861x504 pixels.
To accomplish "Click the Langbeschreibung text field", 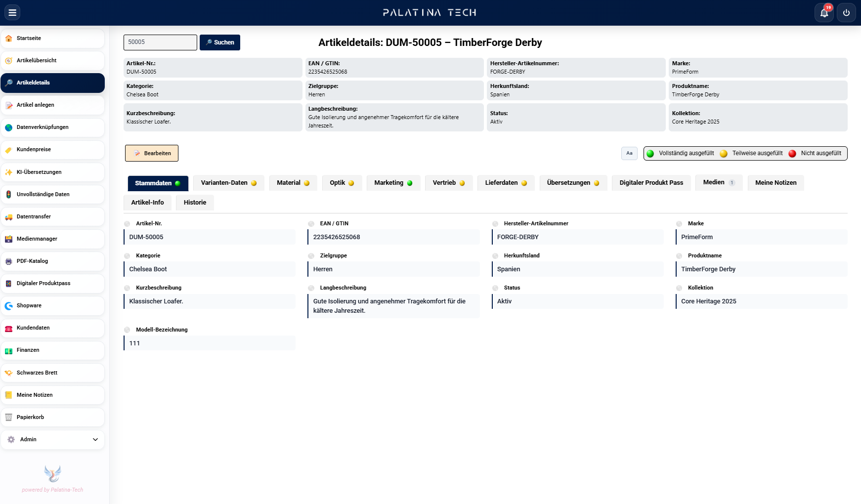I will click(393, 306).
